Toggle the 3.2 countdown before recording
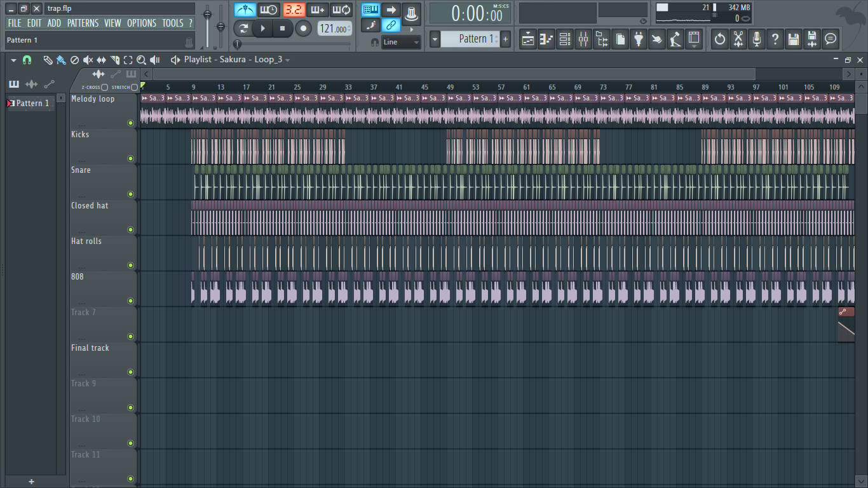This screenshot has width=868, height=488. (x=294, y=10)
